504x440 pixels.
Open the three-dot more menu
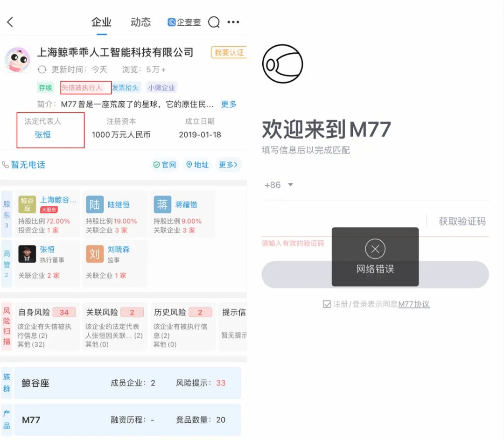[233, 22]
